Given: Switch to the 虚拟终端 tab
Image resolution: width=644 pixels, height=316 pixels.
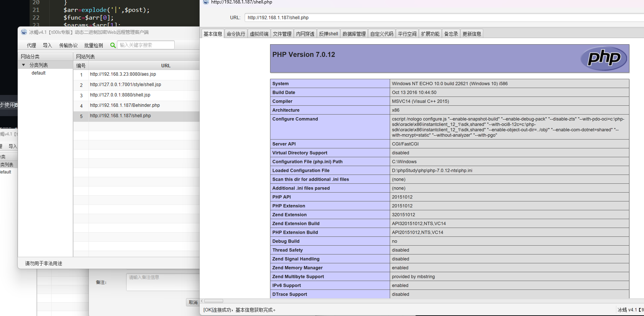Looking at the screenshot, I should pos(259,34).
